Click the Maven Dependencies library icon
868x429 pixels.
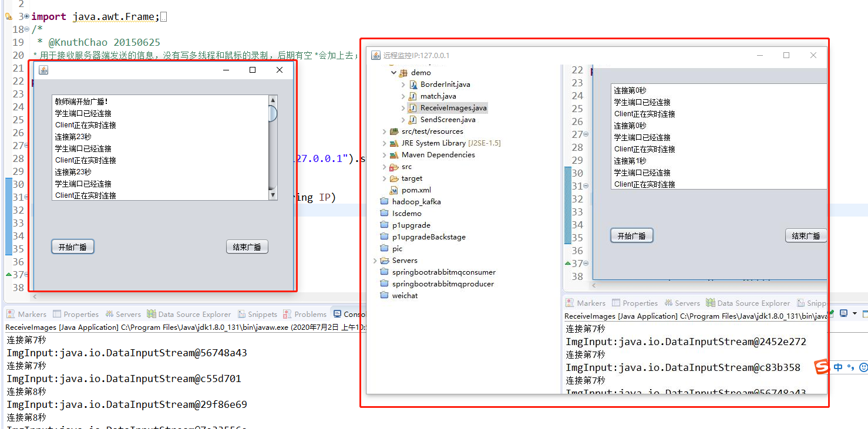tap(394, 155)
